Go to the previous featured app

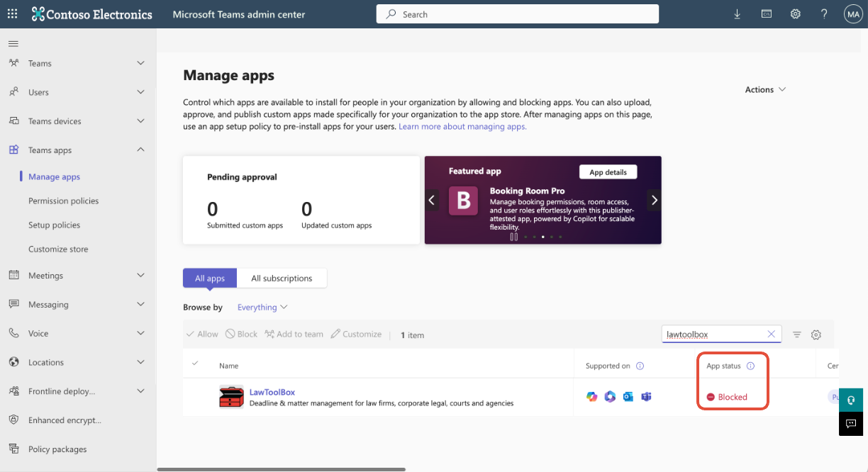coord(432,201)
